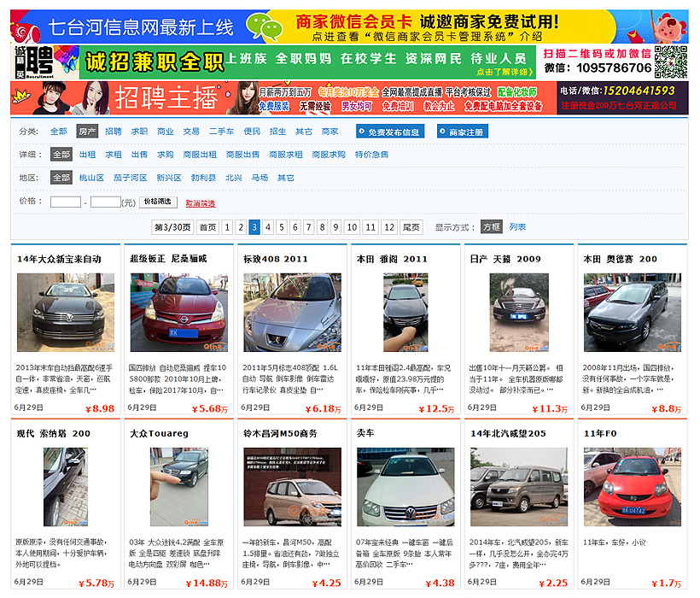
Task: Click the 商家注册 merchant register button
Action: pos(463,132)
